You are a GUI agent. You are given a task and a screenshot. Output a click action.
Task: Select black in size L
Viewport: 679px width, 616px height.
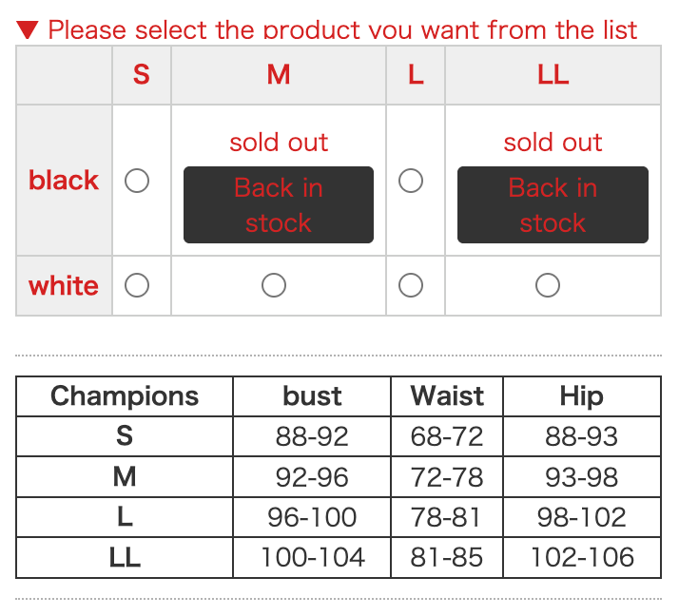[x=411, y=181]
